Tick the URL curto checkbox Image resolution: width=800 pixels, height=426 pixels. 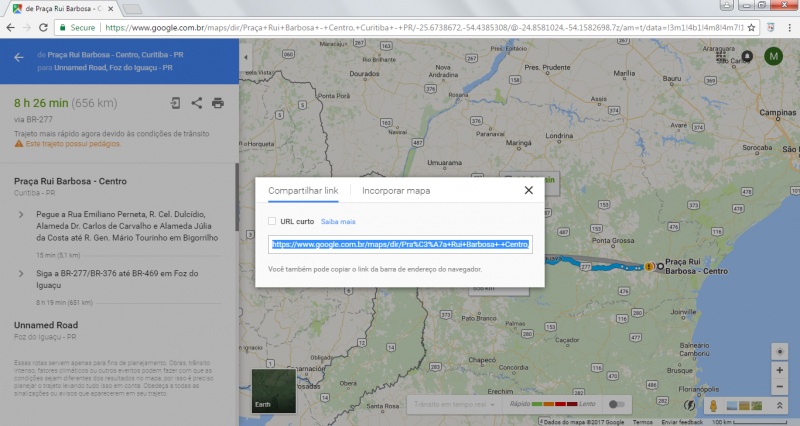(272, 221)
